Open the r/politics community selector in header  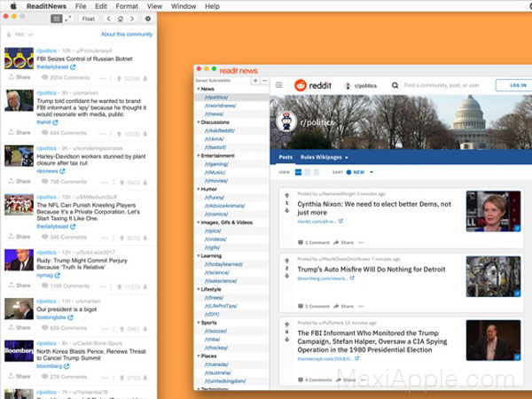[361, 86]
